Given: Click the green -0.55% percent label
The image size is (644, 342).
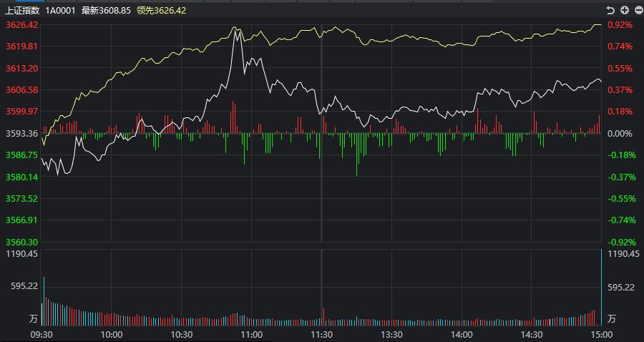Looking at the screenshot, I should [x=620, y=198].
